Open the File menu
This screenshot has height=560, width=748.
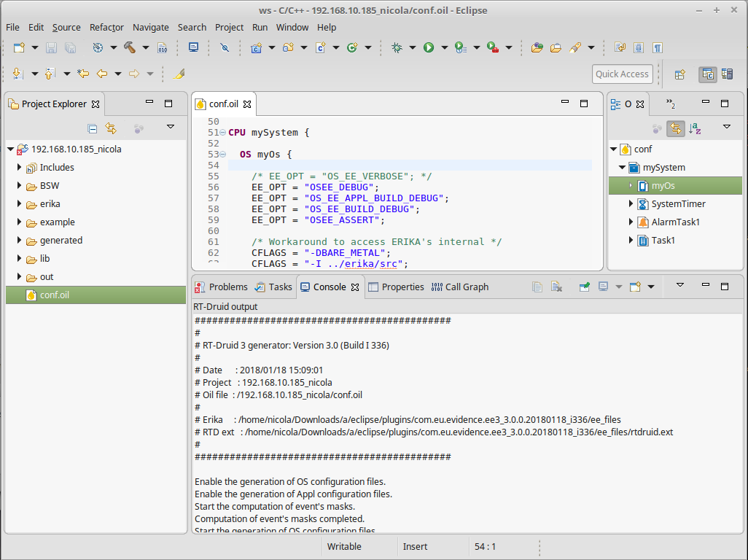tap(12, 27)
